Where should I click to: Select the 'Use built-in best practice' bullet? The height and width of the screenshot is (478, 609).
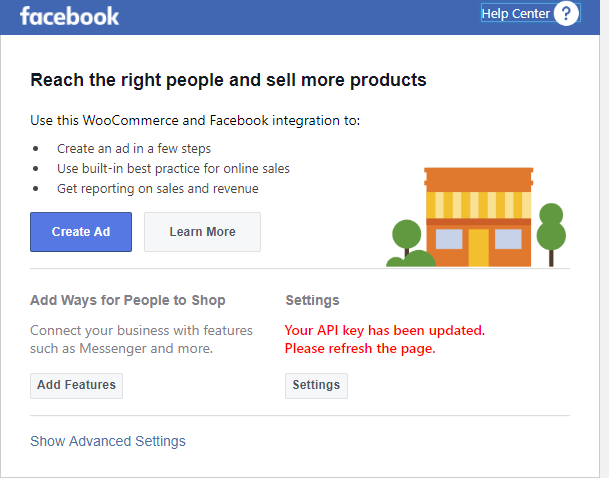[x=173, y=169]
